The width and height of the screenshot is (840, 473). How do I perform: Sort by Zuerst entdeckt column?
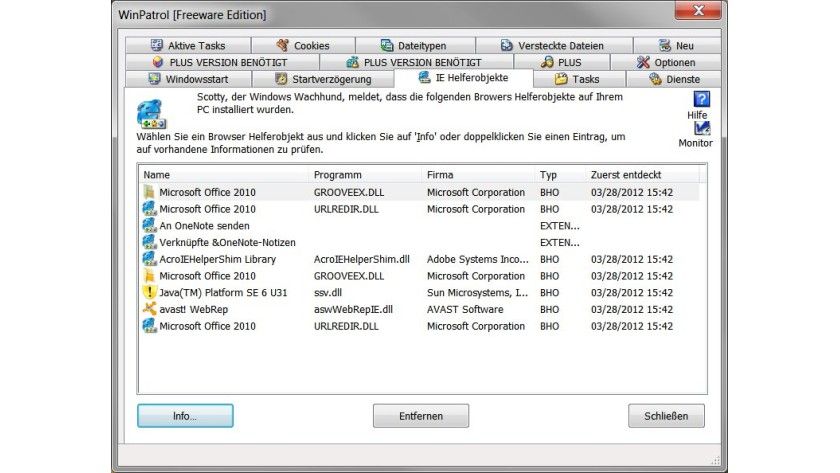point(642,175)
